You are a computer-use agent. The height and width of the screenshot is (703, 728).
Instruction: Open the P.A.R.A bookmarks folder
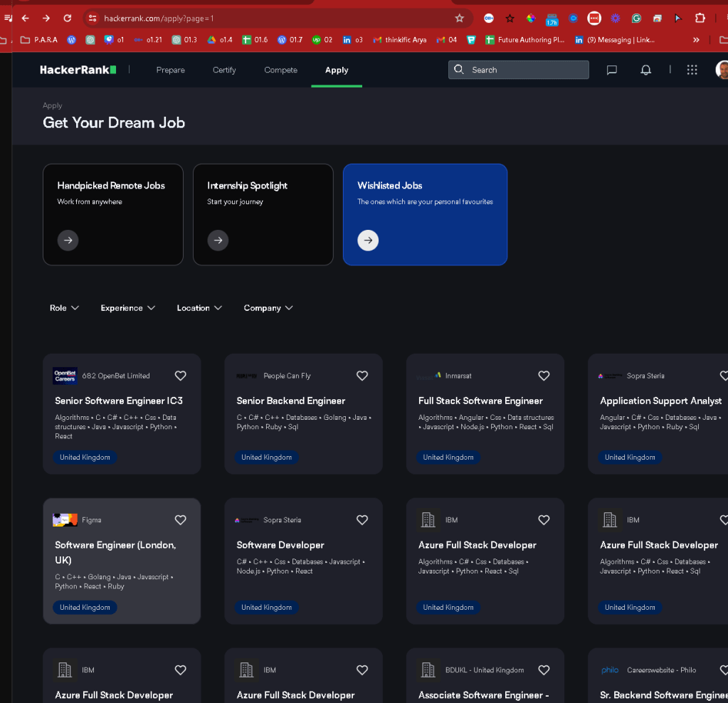pos(39,40)
